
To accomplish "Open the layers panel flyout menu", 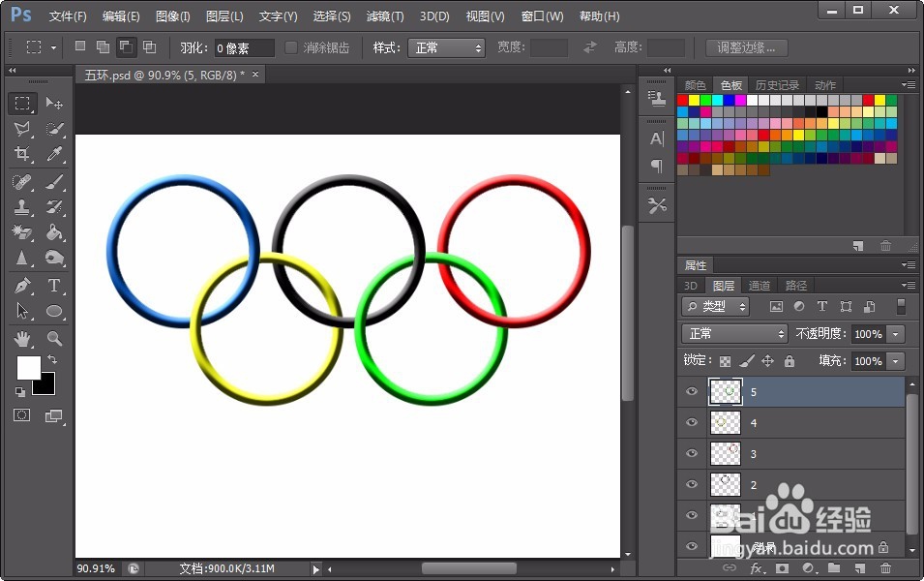I will click(x=909, y=285).
